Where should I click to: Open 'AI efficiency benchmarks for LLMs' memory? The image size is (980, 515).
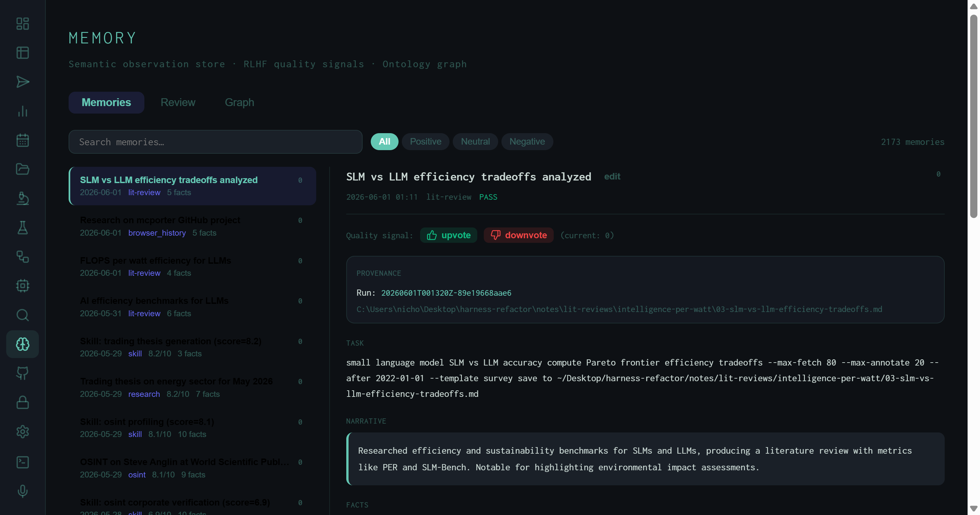(192, 307)
